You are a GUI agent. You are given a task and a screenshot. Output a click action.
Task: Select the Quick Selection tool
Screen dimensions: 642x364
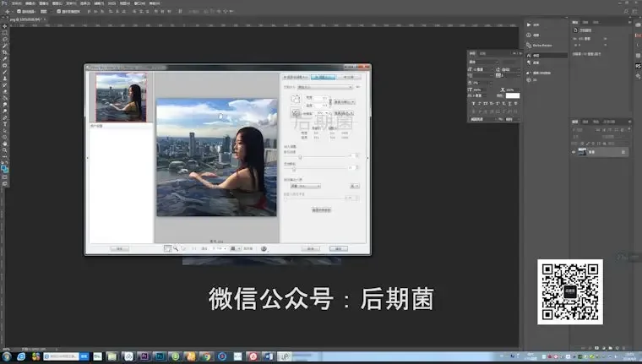coord(6,45)
